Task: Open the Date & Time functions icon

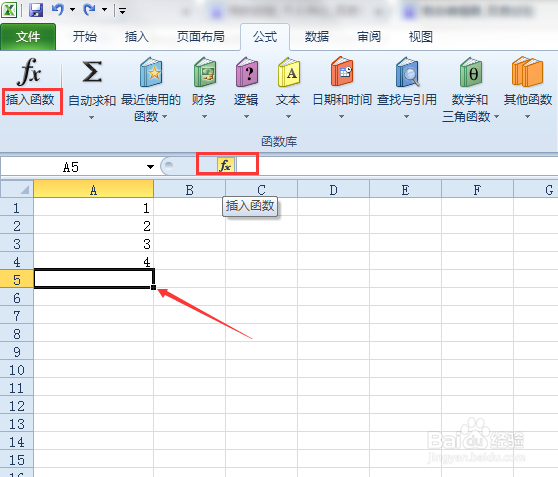Action: pos(342,71)
